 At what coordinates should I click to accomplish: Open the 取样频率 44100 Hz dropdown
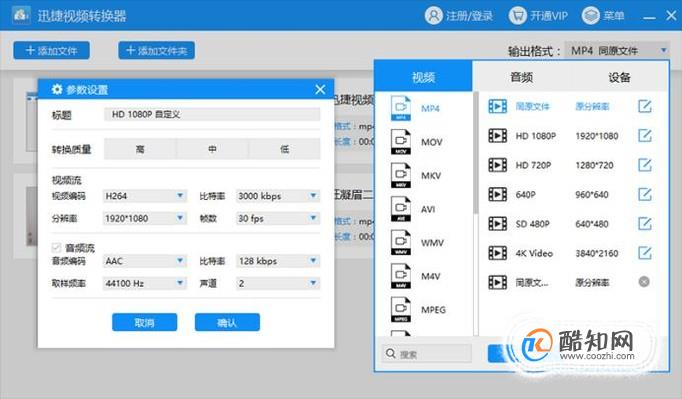[144, 283]
